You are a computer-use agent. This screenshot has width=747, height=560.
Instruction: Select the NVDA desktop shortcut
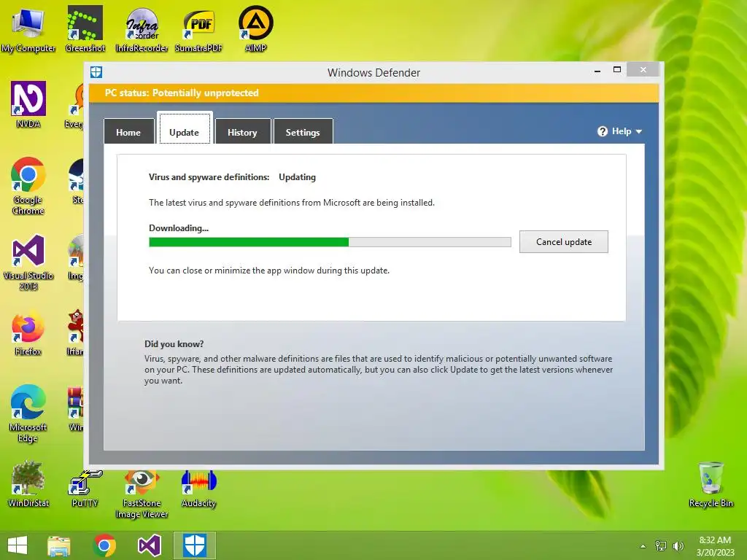click(28, 105)
